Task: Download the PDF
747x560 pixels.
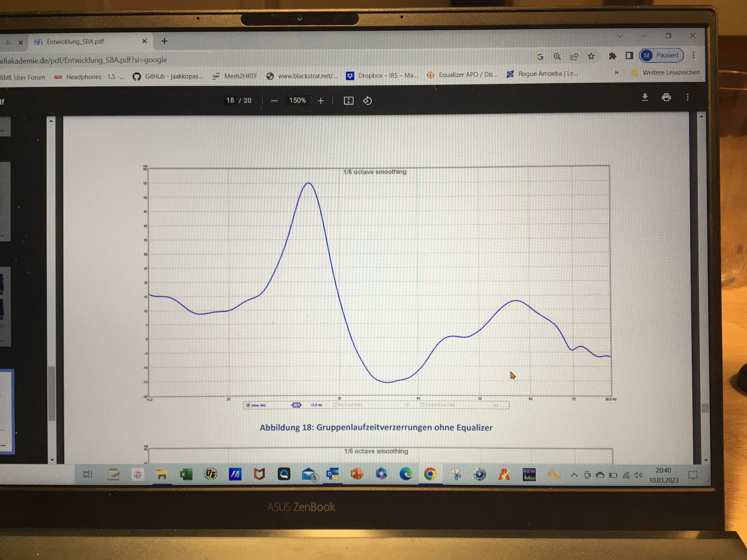Action: pos(645,98)
